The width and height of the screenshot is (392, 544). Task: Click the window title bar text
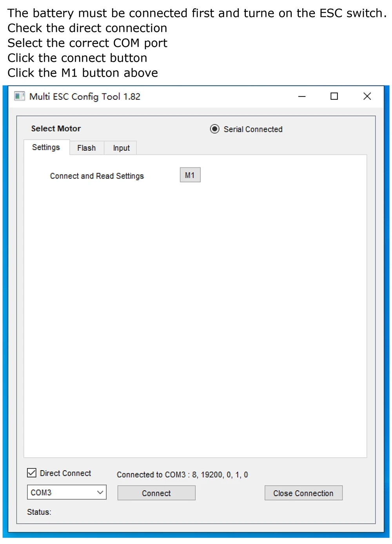(x=85, y=97)
